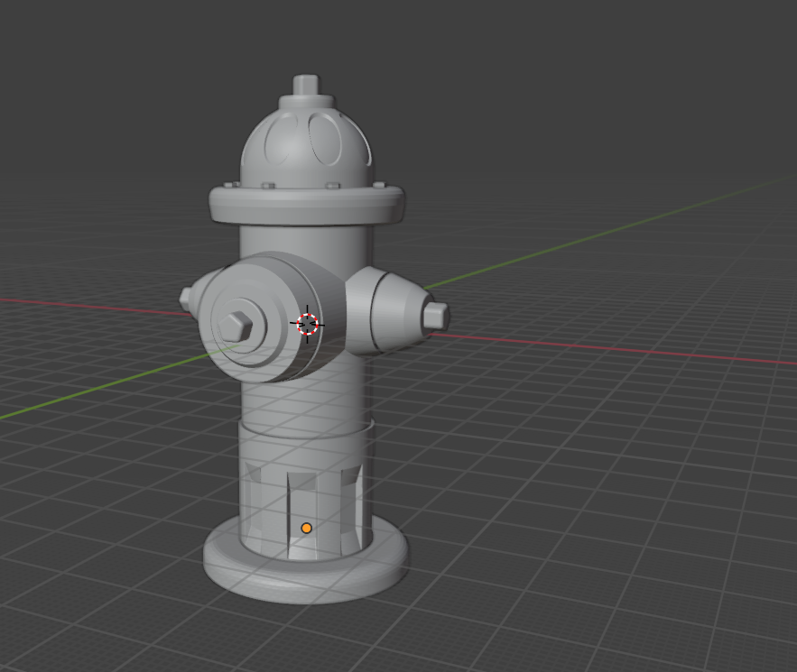Select the 3D cursor on the hydrant

coord(307,325)
